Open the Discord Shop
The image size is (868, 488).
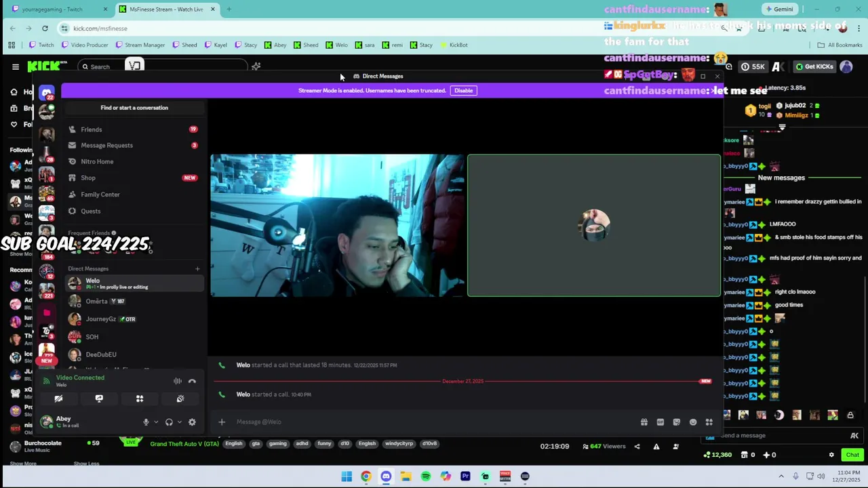point(134,178)
